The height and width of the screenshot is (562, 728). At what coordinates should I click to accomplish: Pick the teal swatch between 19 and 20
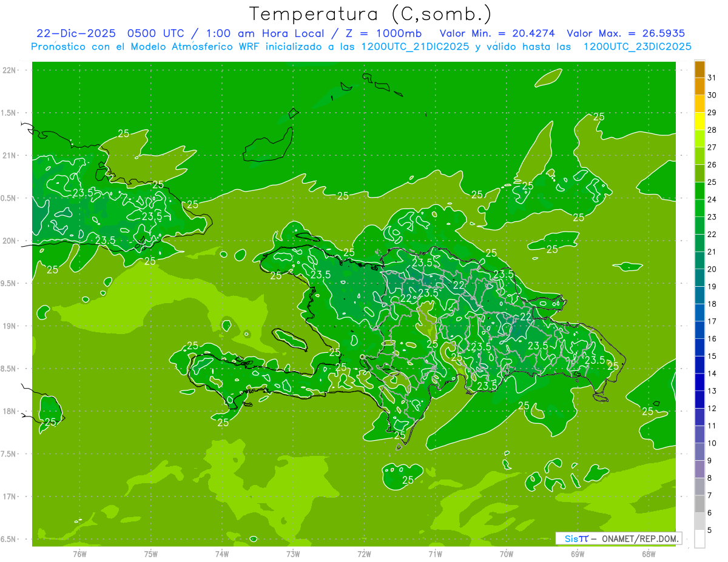click(699, 278)
